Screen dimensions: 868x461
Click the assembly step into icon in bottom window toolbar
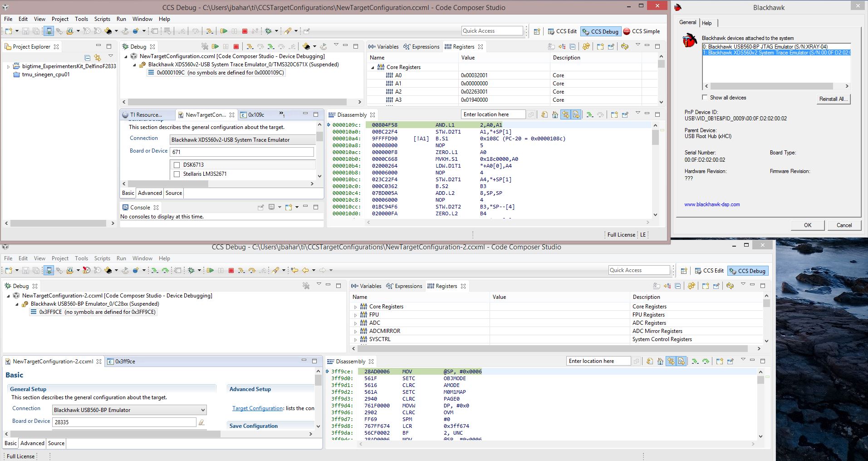tap(155, 270)
